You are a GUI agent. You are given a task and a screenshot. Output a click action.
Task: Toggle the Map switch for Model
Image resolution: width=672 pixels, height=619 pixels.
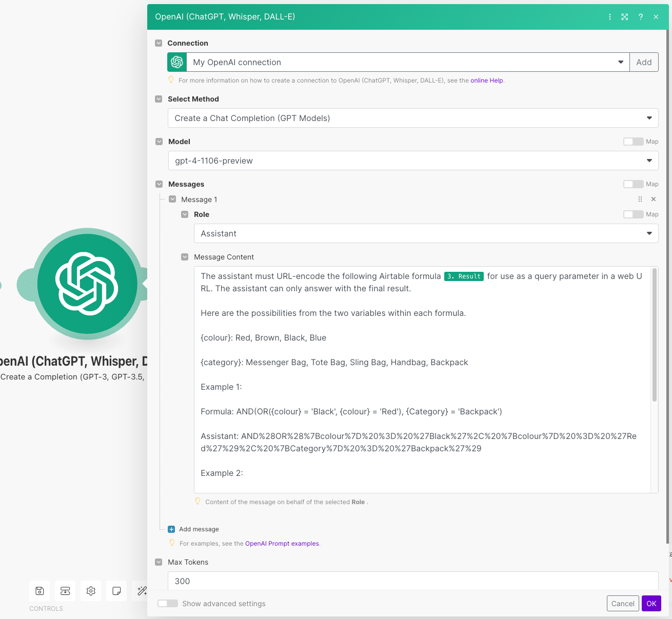[633, 142]
